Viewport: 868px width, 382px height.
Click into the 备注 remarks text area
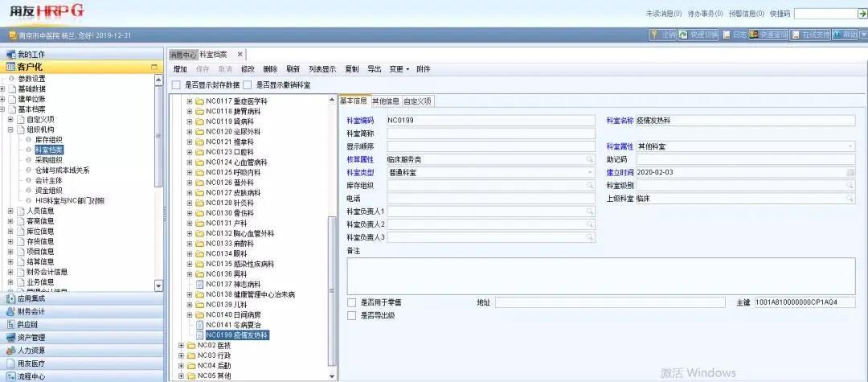[600, 275]
